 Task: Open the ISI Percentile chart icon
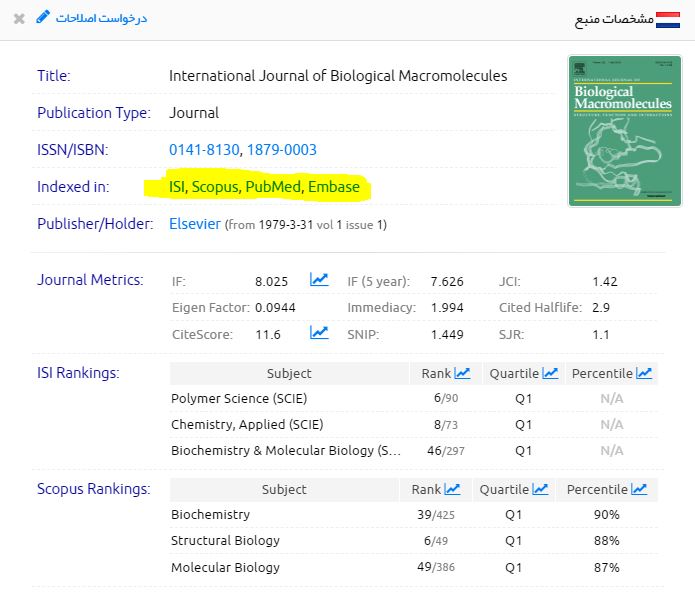pos(643,373)
